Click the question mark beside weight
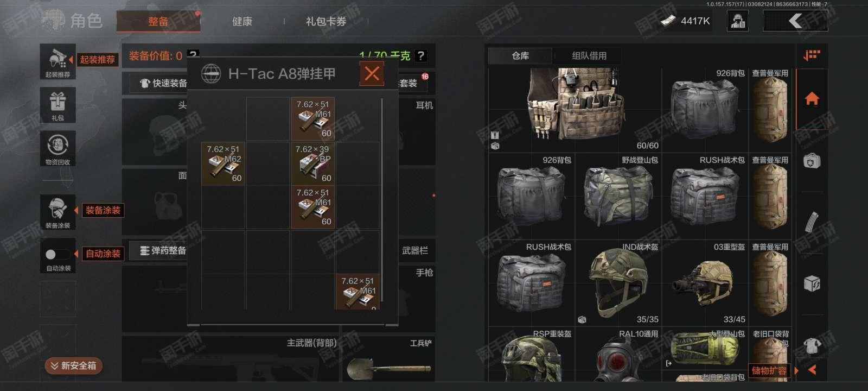The width and height of the screenshot is (868, 391). (x=420, y=56)
